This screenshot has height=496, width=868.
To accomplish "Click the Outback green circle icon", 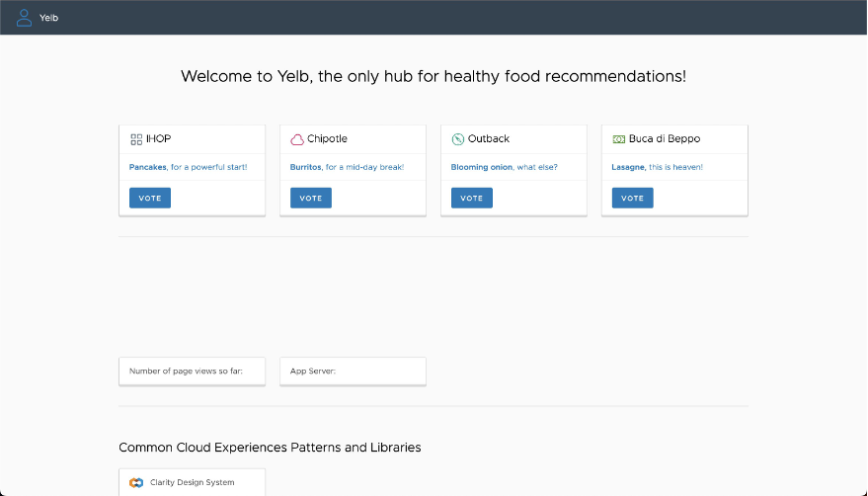I will pos(458,139).
